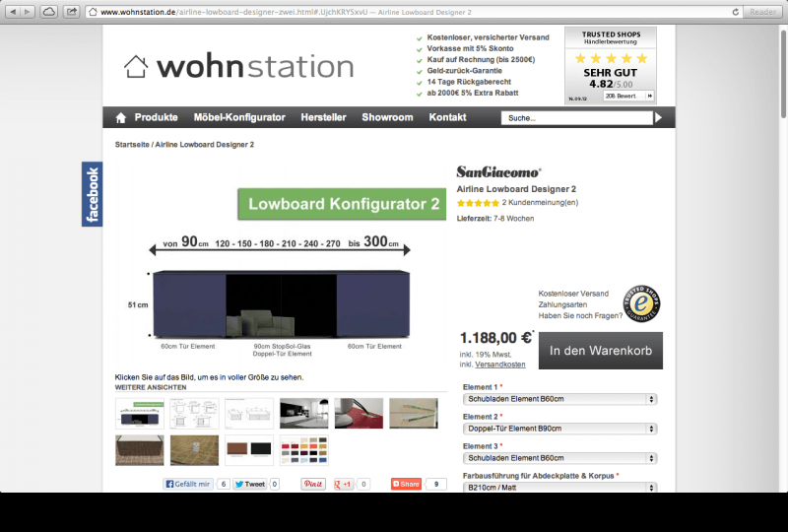Viewport: 788px width, 532px height.
Task: Open the Möbel-Konfigurator menu
Action: (239, 117)
